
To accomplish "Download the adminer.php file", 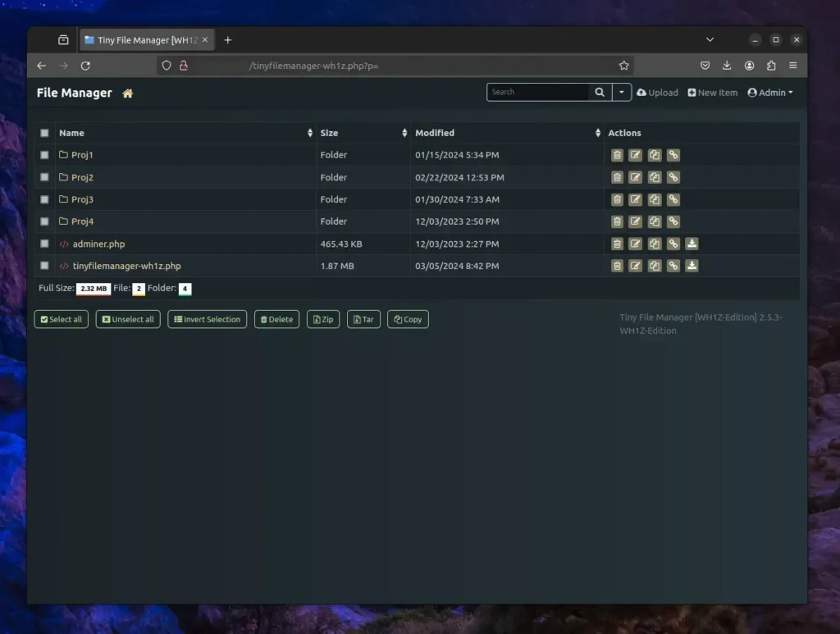I will point(692,244).
